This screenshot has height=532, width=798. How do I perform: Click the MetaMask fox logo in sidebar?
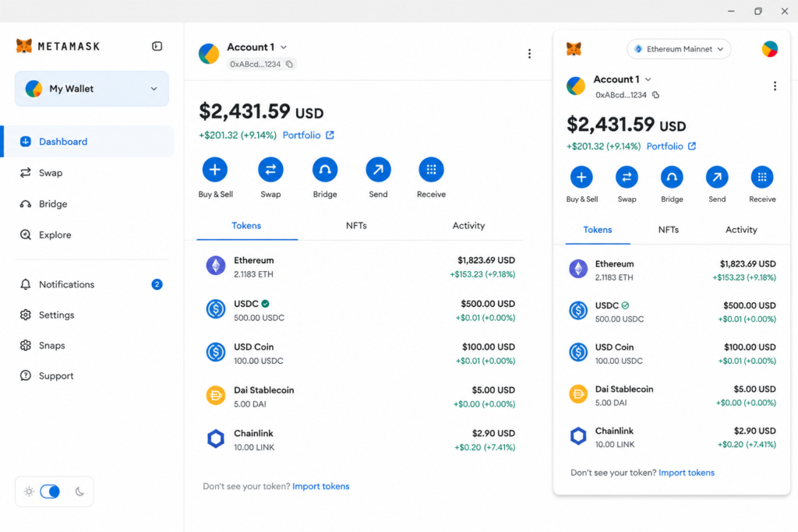coord(23,46)
